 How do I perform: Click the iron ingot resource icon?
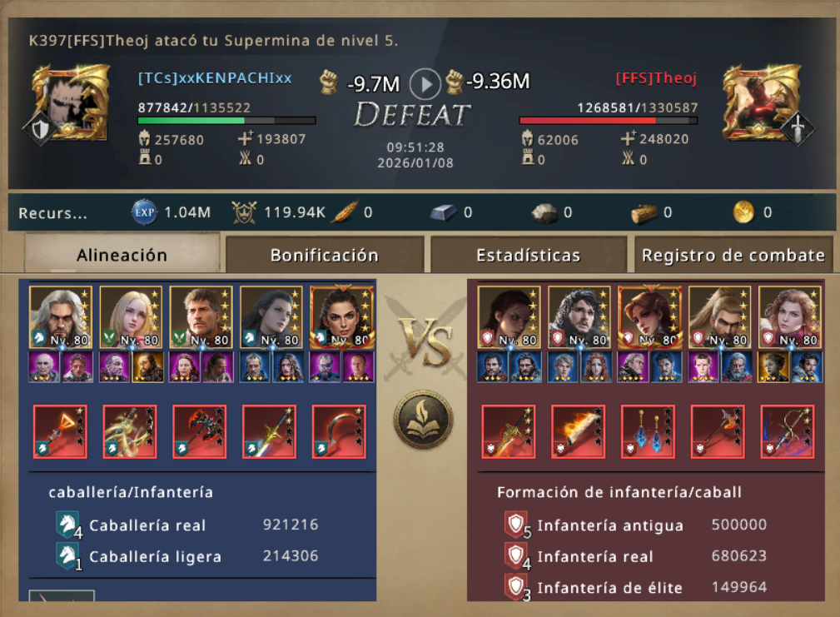click(443, 212)
